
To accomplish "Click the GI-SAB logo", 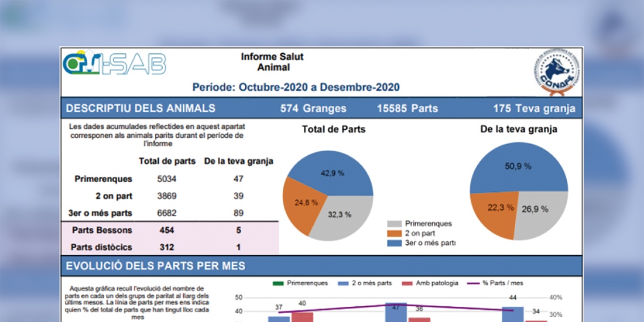I will pyautogui.click(x=114, y=63).
